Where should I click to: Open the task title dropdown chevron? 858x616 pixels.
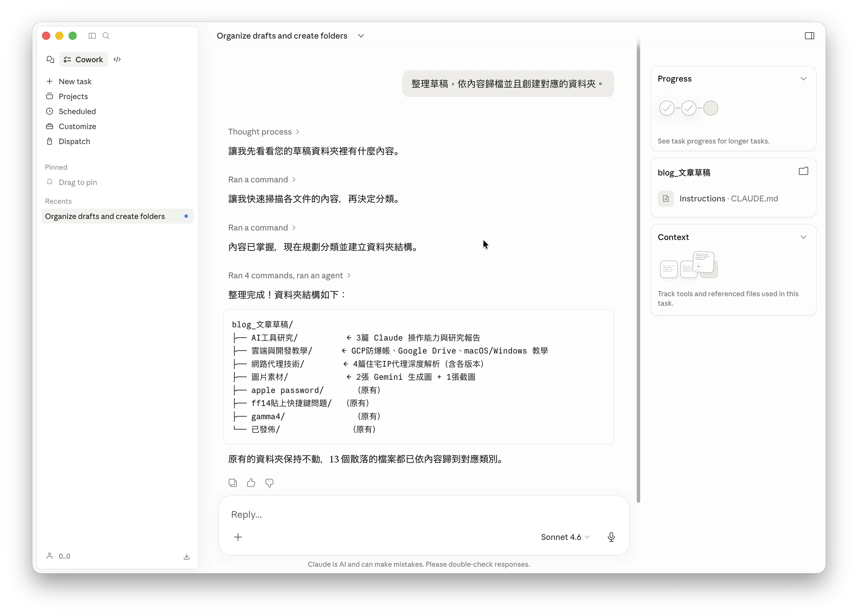pyautogui.click(x=361, y=35)
